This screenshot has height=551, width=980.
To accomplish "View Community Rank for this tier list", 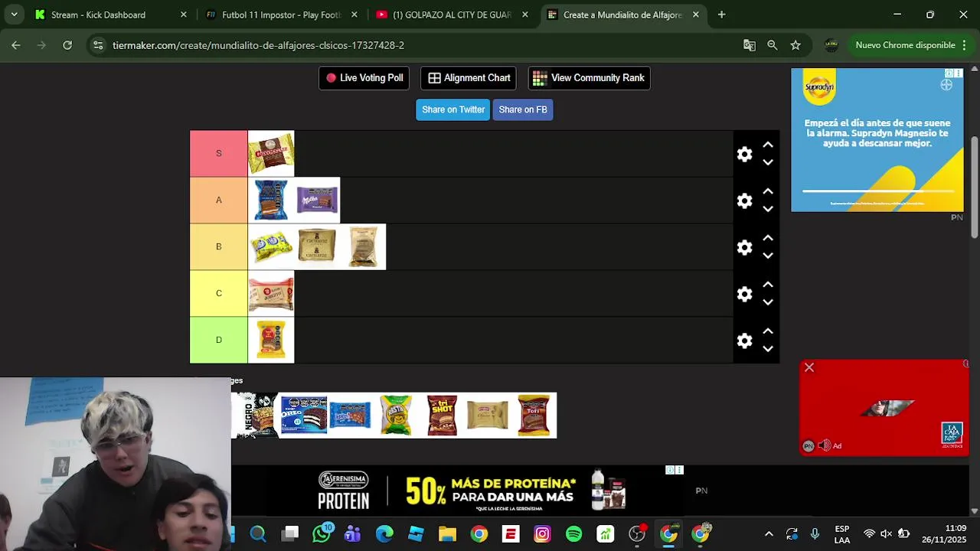I will tap(589, 78).
